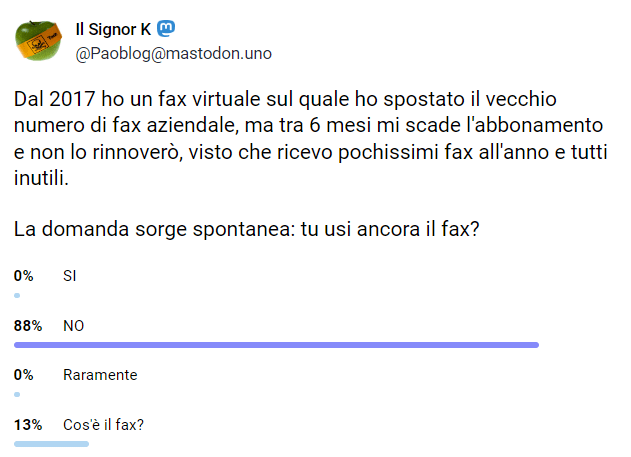Viewport: 631px width, 457px height.
Task: Click the long purple NO result bar
Action: click(x=276, y=345)
